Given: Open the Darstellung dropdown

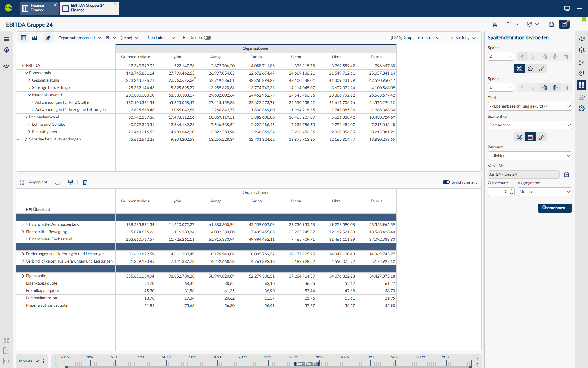Looking at the screenshot, I should coord(463,38).
